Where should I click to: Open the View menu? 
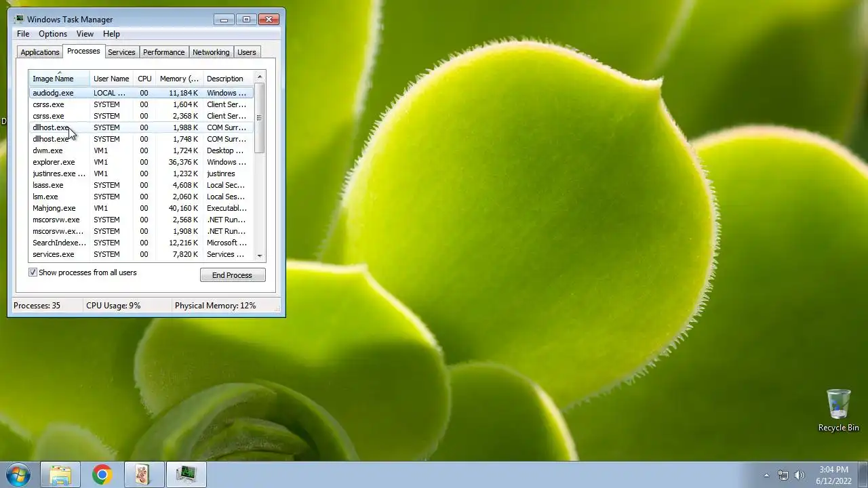tap(85, 34)
